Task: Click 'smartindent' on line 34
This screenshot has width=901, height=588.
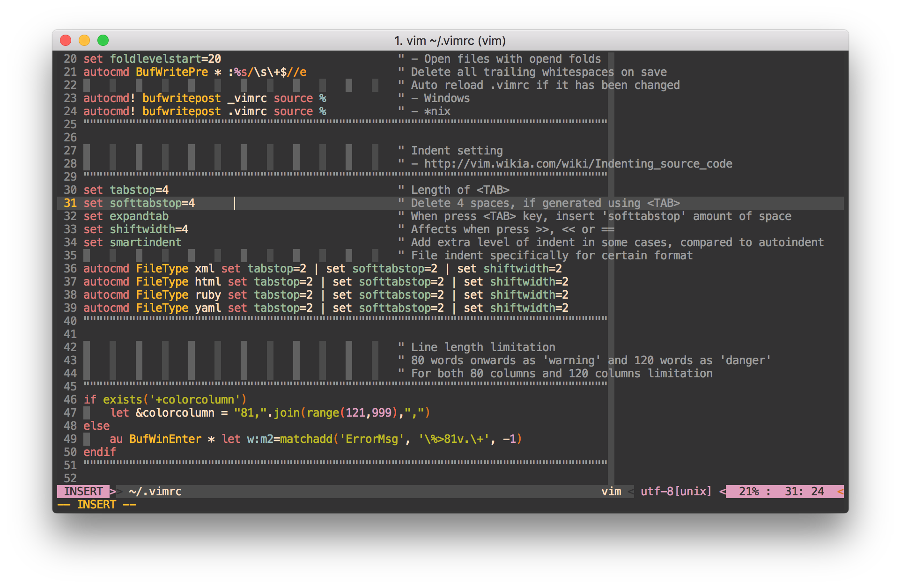Action: [145, 242]
